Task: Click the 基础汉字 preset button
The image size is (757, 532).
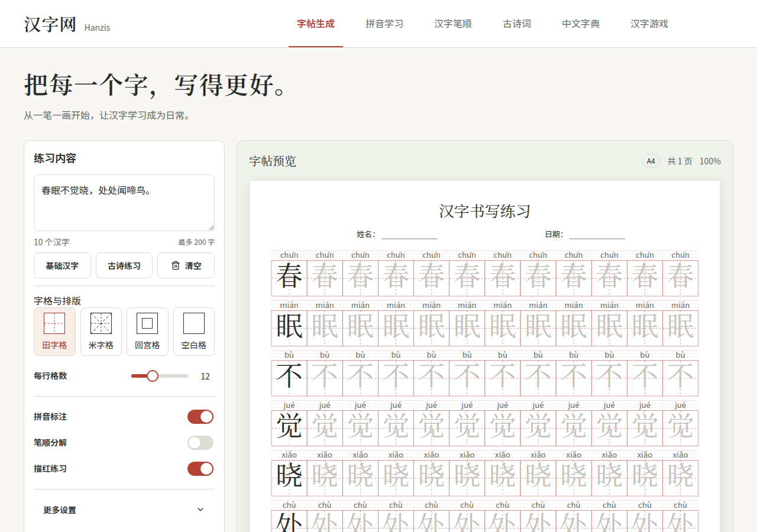Action: click(62, 265)
